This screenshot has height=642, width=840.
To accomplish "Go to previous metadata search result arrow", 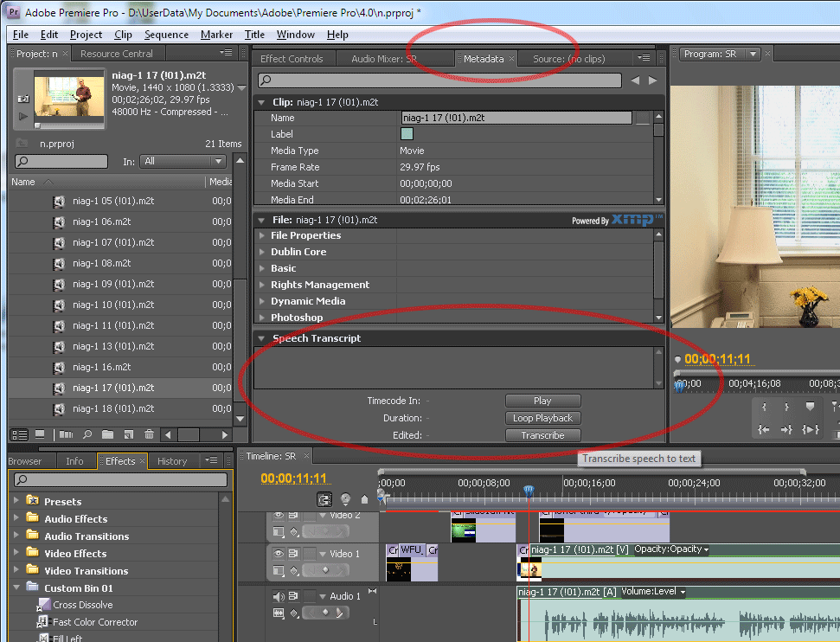I will (635, 80).
